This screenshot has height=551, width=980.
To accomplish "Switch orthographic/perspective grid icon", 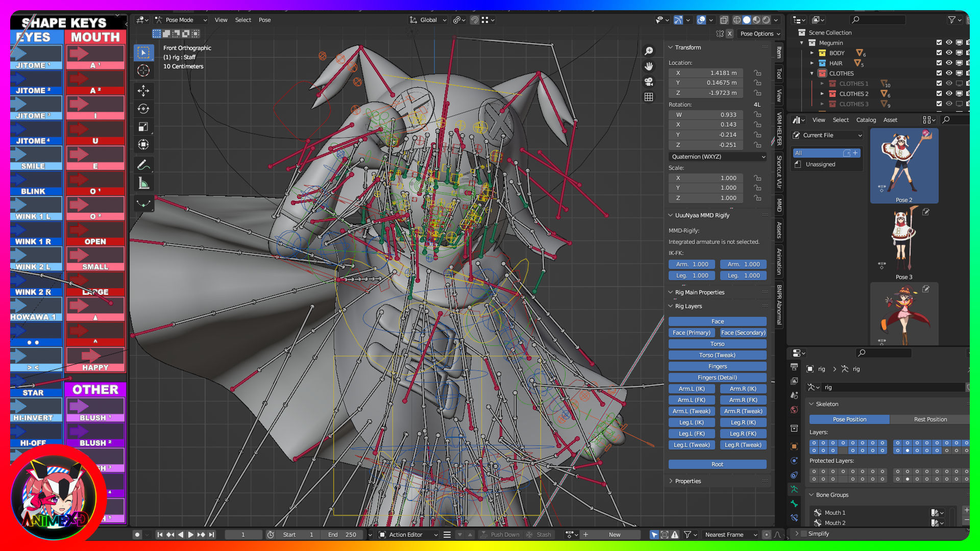I will pyautogui.click(x=649, y=97).
